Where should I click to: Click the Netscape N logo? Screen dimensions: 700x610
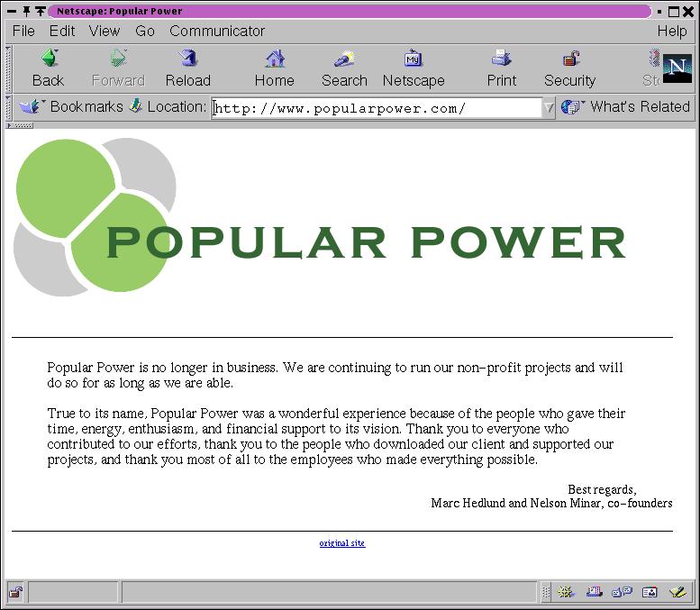pyautogui.click(x=677, y=68)
